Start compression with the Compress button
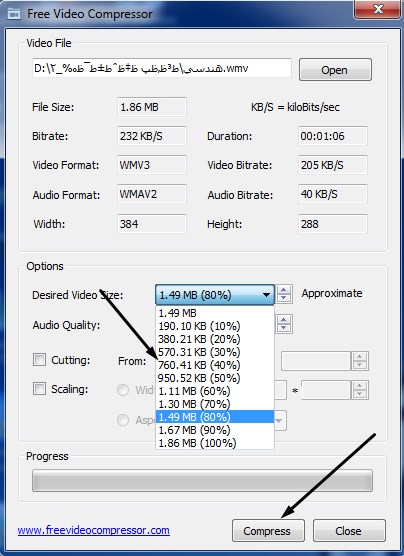The width and height of the screenshot is (404, 556). click(x=268, y=531)
